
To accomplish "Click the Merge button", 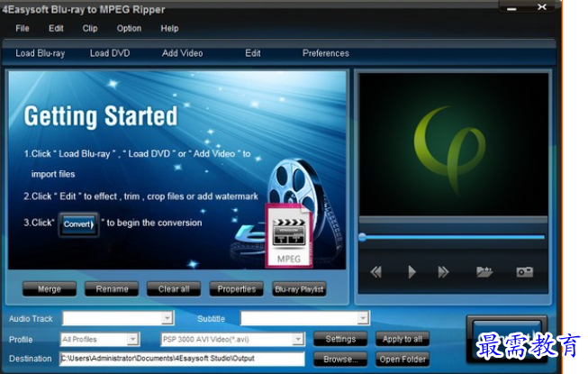I will [50, 289].
